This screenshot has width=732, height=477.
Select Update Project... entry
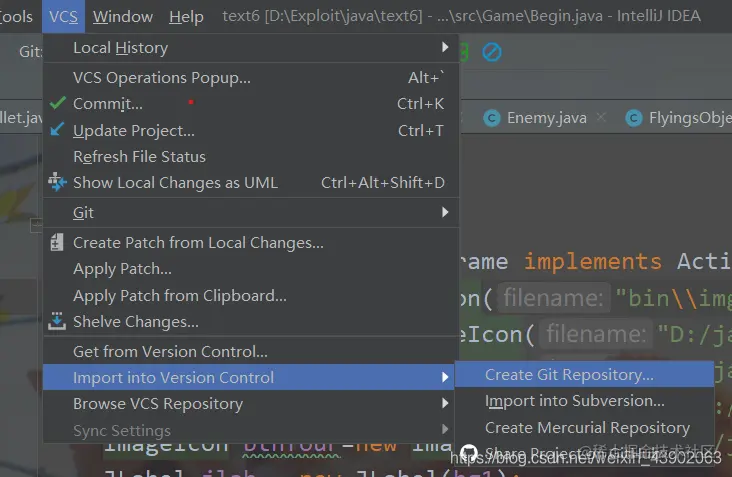pos(251,131)
